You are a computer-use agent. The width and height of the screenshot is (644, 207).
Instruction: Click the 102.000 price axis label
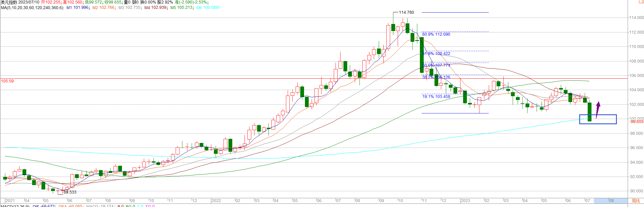click(x=636, y=105)
